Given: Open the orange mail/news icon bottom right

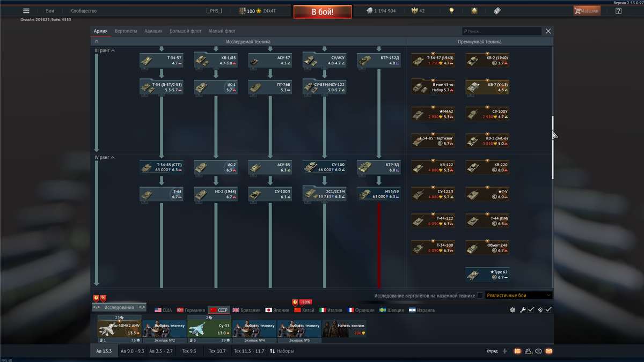Looking at the screenshot, I should click(x=549, y=351).
